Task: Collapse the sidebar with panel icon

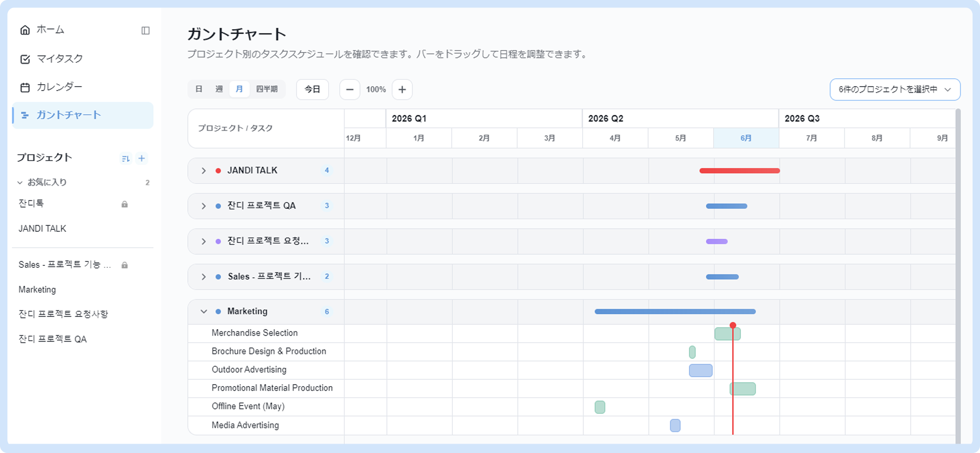Action: click(146, 31)
